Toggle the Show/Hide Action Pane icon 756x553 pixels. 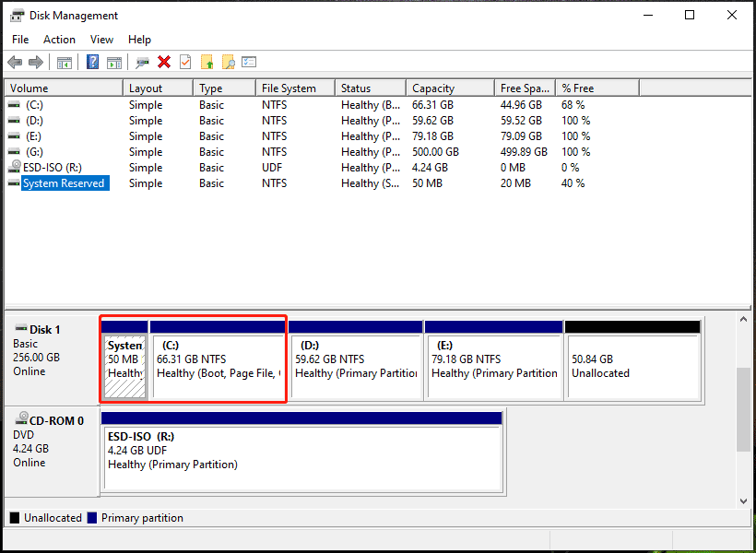[114, 62]
